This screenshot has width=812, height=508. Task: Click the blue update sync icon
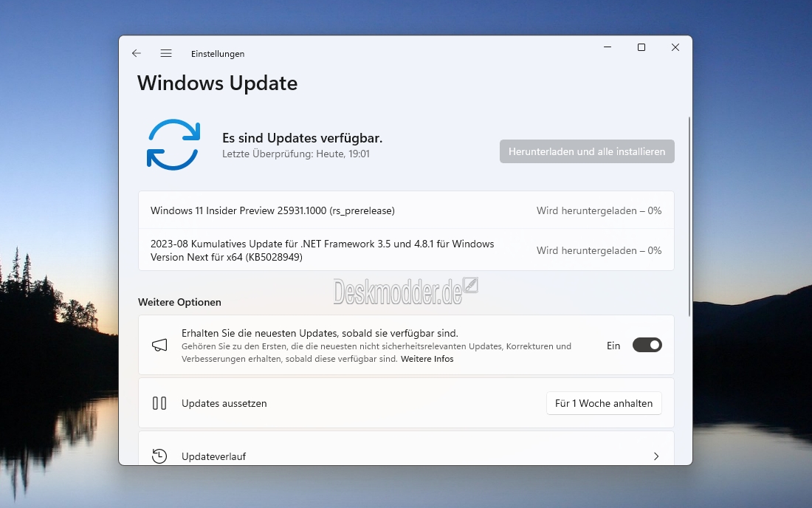point(173,145)
